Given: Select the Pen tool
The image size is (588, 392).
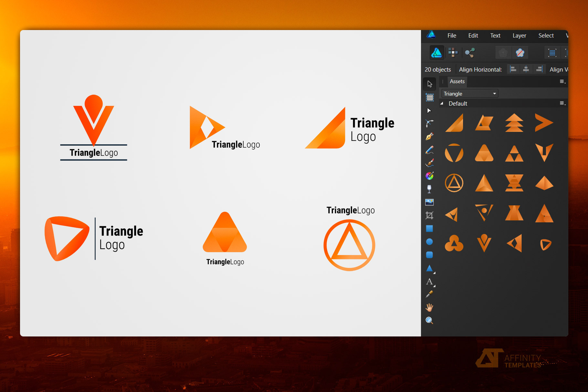Looking at the screenshot, I should [x=429, y=137].
